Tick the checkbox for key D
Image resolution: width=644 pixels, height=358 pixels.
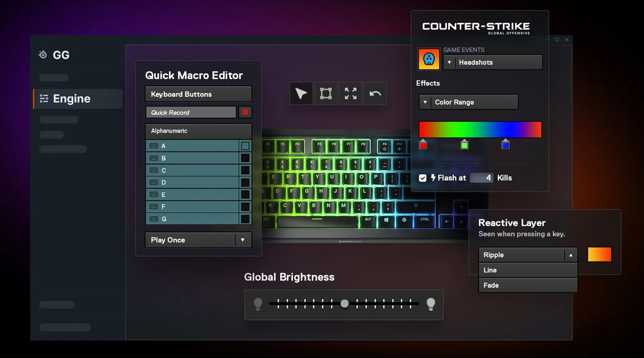[245, 182]
